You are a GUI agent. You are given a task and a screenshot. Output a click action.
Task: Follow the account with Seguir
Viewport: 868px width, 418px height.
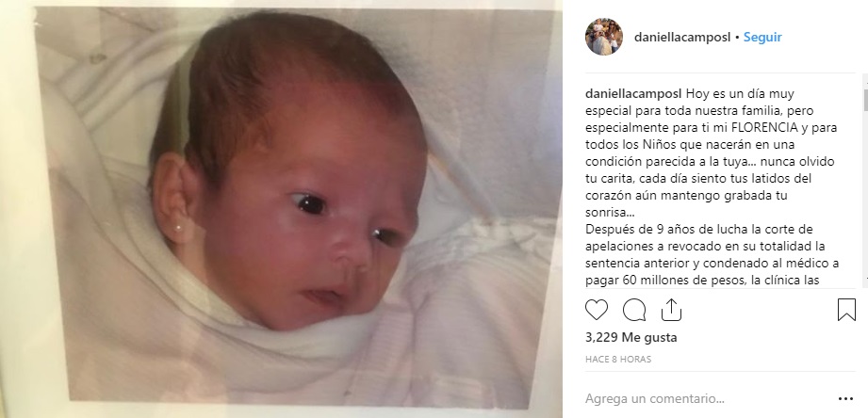(762, 37)
